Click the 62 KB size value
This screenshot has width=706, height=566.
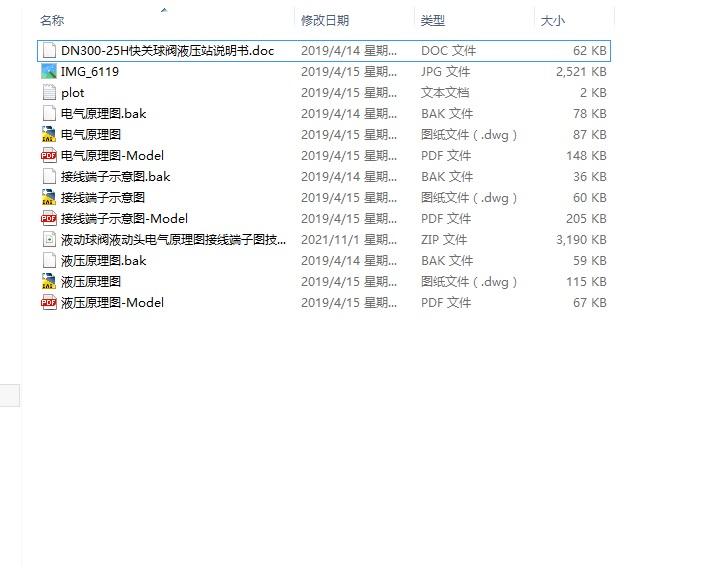point(590,51)
